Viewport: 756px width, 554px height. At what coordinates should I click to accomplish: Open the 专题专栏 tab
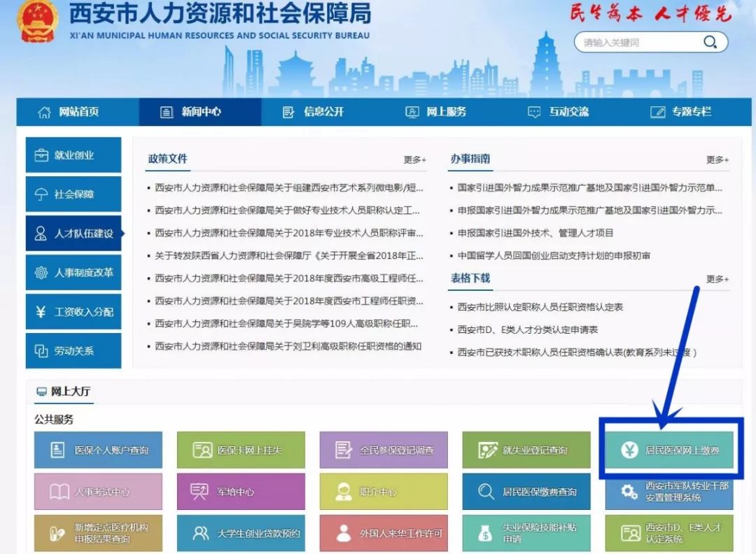690,112
